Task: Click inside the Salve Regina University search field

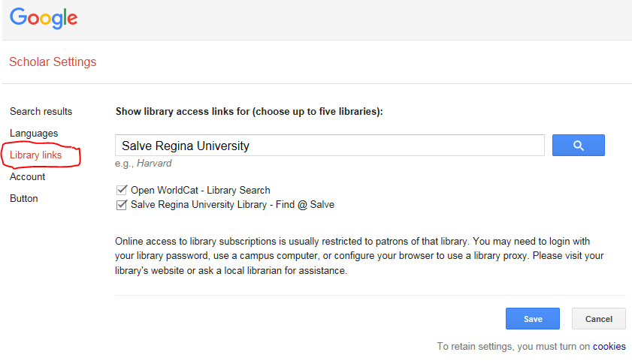Action: click(330, 146)
